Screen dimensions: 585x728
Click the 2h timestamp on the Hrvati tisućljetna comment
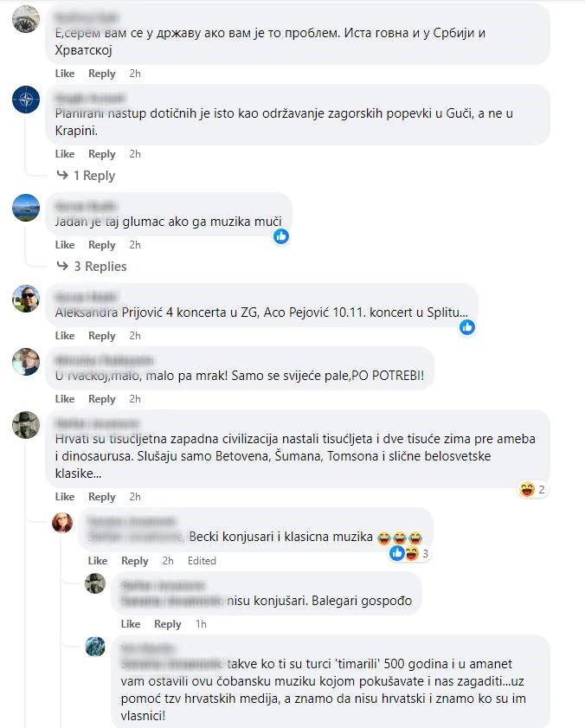tap(135, 497)
